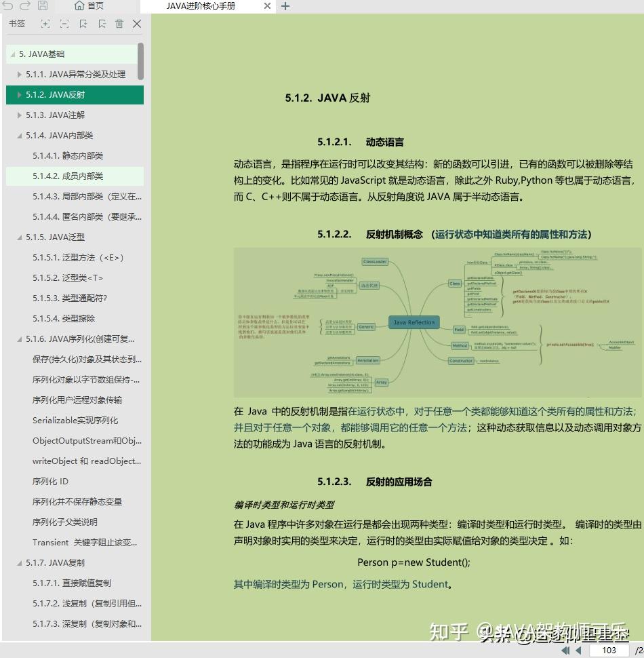Collapse 5.1.4. JAVA内部类 node

(x=19, y=136)
